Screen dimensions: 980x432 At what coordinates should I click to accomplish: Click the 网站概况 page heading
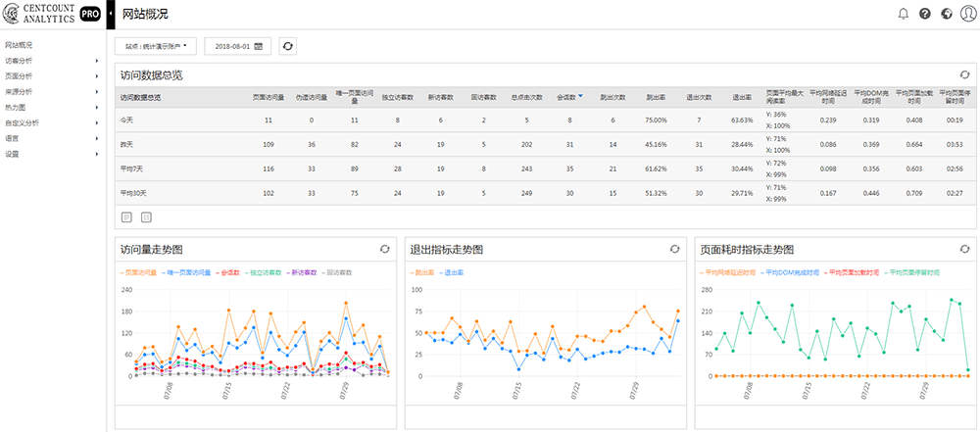click(x=145, y=15)
